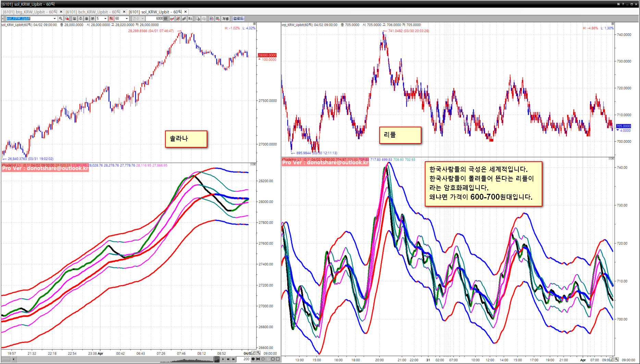640x364 pixels.
Task: Click the disabled circular link icon
Action: click(x=268, y=359)
